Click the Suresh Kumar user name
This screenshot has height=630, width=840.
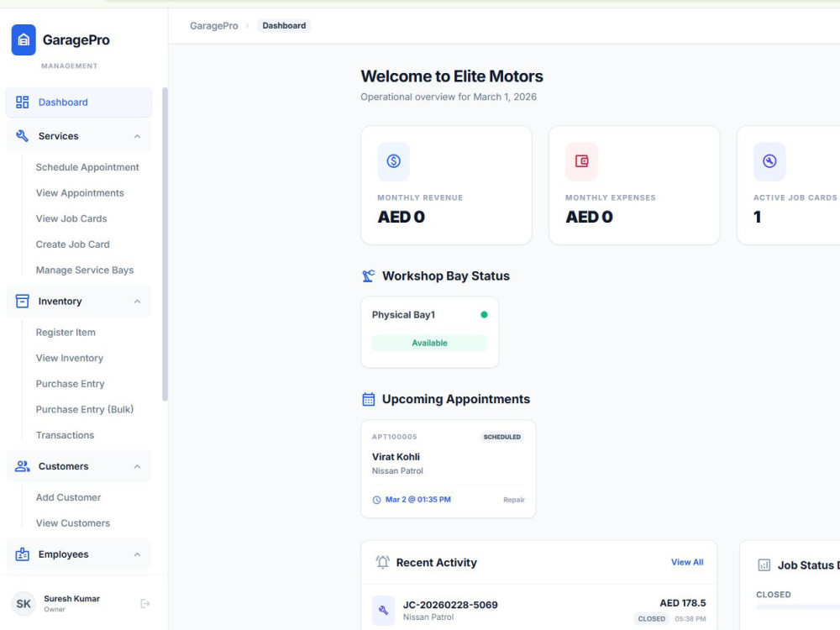(71, 598)
